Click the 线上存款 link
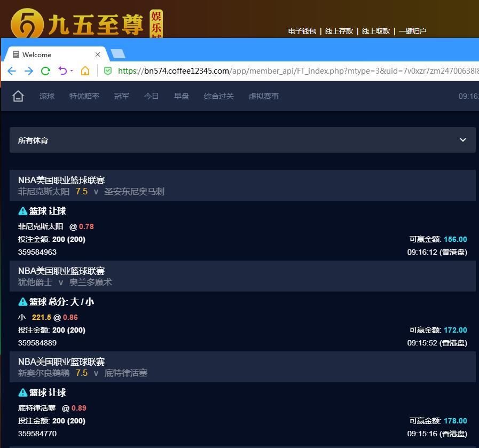 click(339, 32)
